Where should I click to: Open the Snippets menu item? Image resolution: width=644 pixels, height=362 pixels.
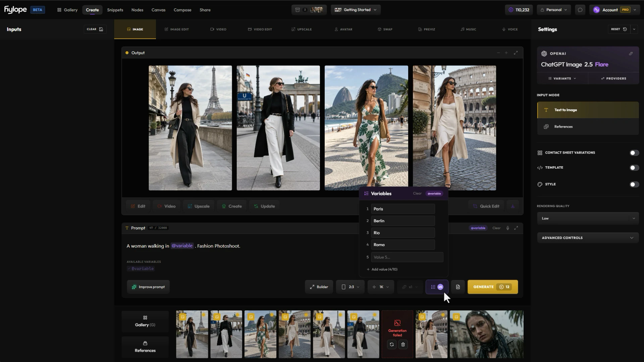115,10
